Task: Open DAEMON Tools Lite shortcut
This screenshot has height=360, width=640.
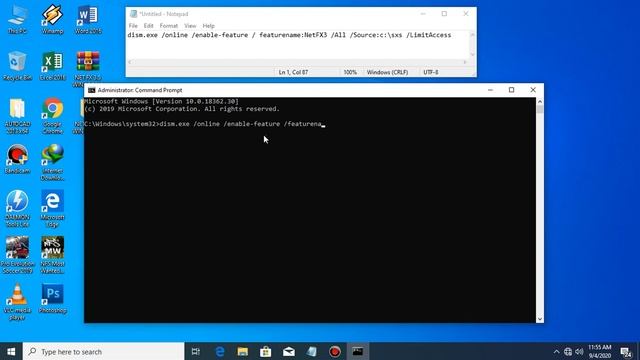Action: [x=17, y=208]
